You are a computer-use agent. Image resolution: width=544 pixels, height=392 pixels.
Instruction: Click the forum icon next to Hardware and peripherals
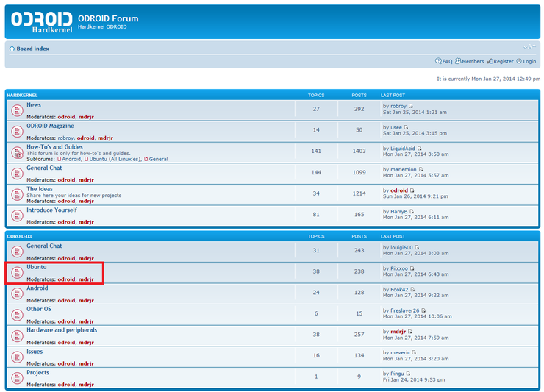point(17,336)
